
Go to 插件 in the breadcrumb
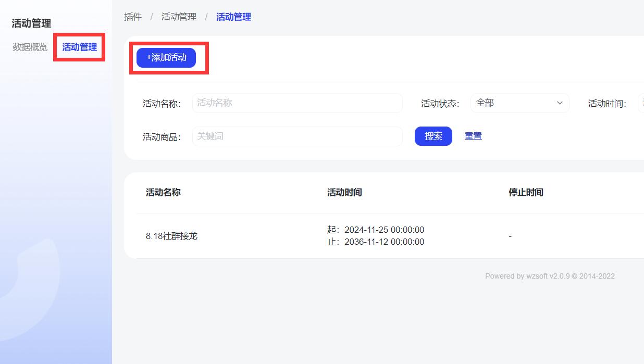pyautogui.click(x=133, y=17)
